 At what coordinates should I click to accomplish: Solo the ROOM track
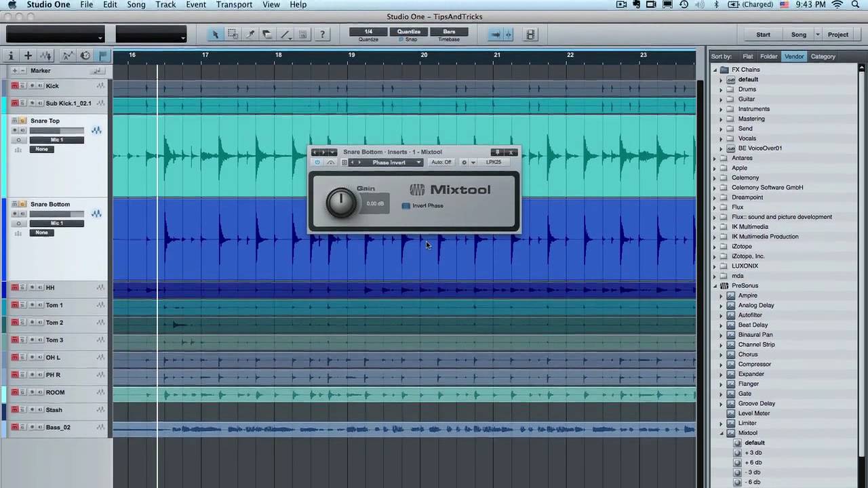(22, 392)
